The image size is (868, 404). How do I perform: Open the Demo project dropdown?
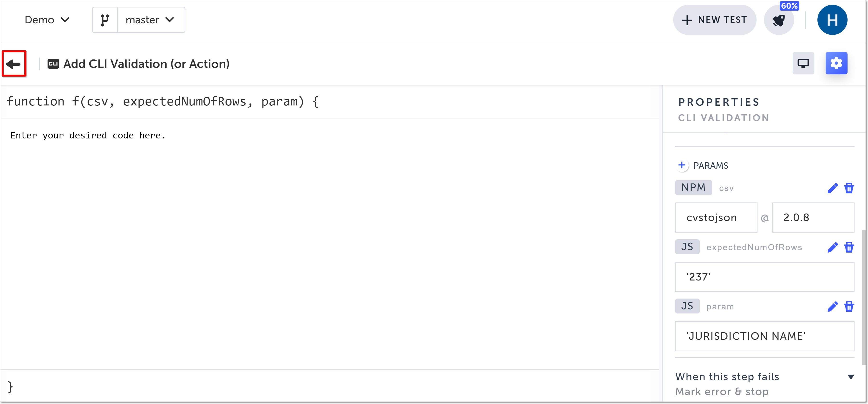47,20
